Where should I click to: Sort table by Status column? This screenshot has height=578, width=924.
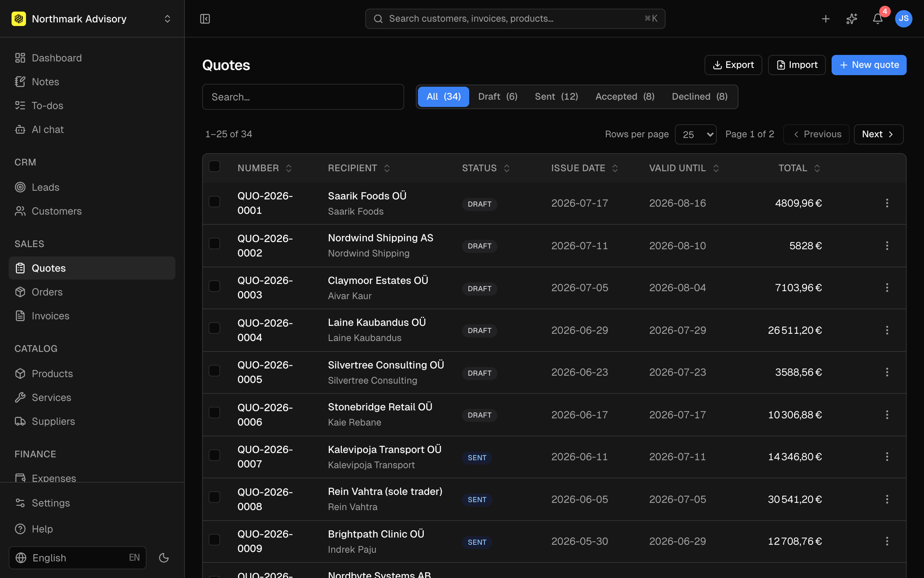486,168
